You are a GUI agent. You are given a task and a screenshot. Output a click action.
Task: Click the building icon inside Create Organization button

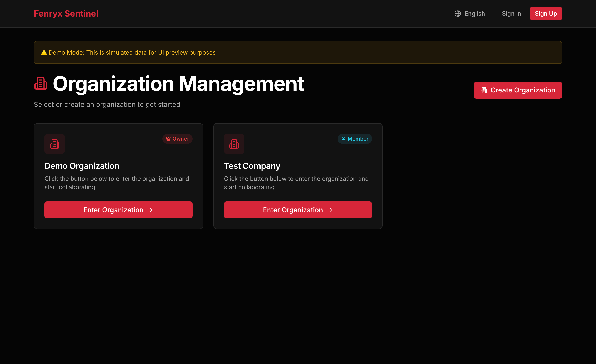pos(484,90)
